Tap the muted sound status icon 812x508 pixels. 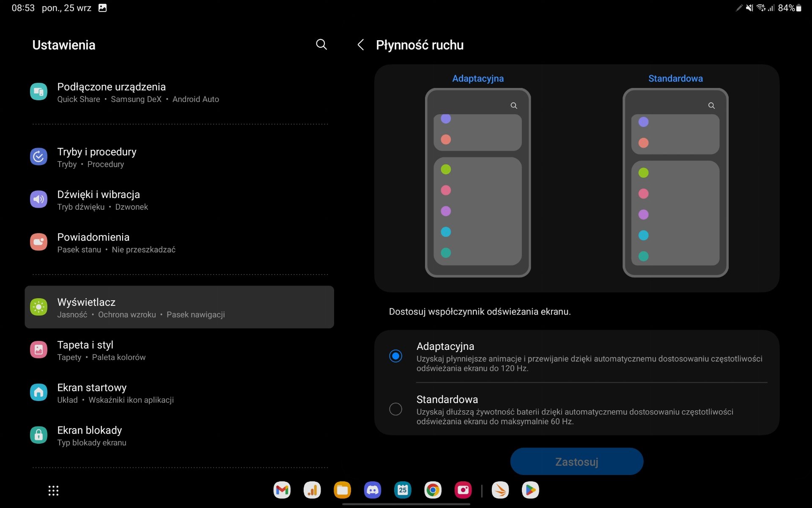(x=749, y=8)
